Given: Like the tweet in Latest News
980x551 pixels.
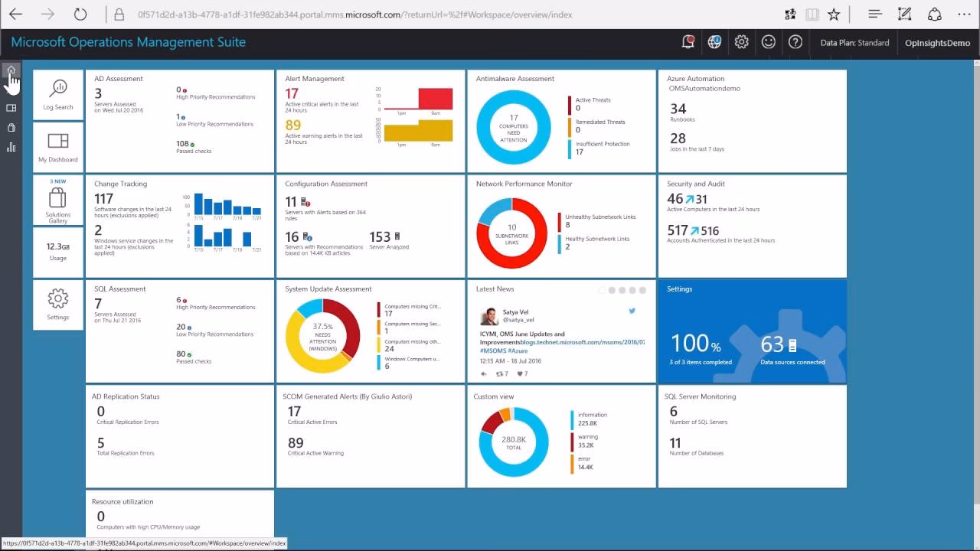Looking at the screenshot, I should [x=520, y=373].
